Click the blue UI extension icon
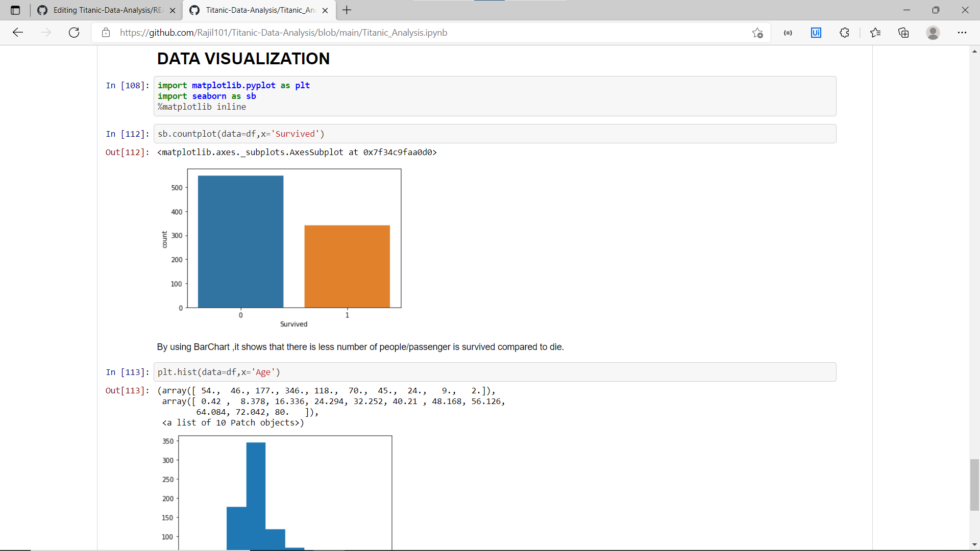This screenshot has width=980, height=551. [816, 33]
